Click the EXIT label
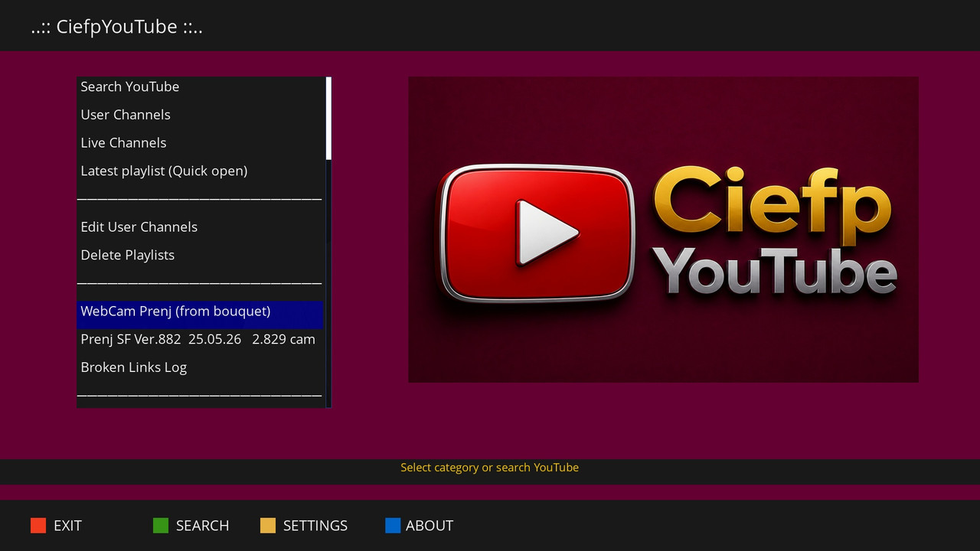This screenshot has height=551, width=980. tap(67, 526)
